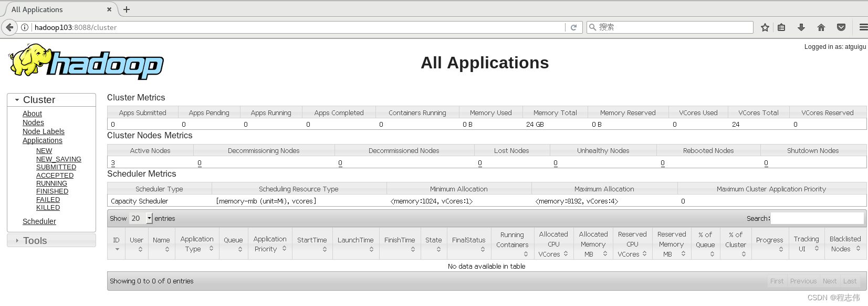The image size is (868, 306).
Task: Click the Next pagination button
Action: tap(830, 281)
